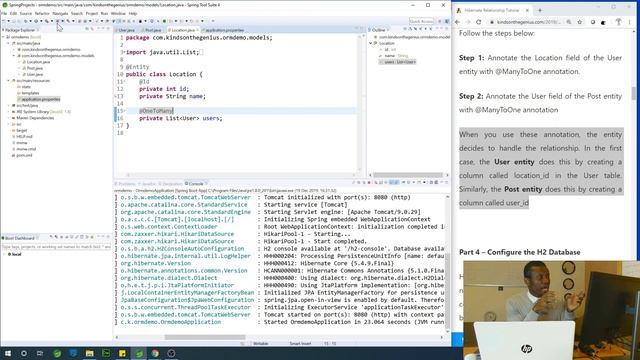Click the browser page vertical scrollbar thumb
Screen dimensions: 640x360
coord(634,93)
